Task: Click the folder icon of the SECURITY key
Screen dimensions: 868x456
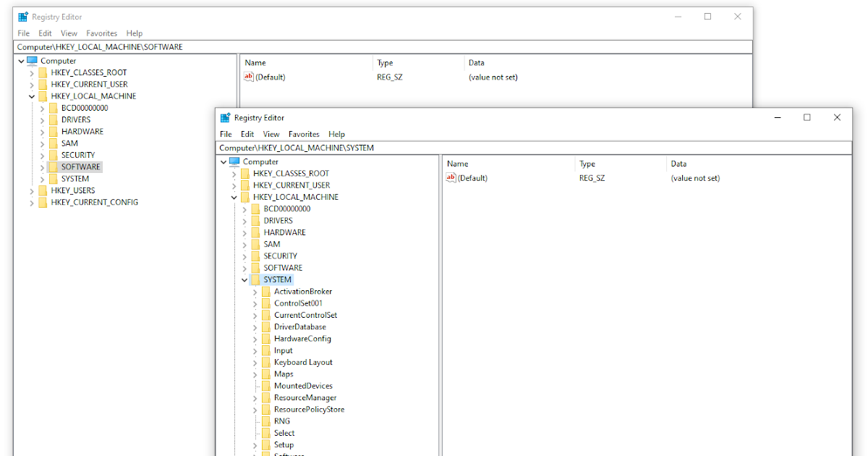Action: [x=256, y=256]
